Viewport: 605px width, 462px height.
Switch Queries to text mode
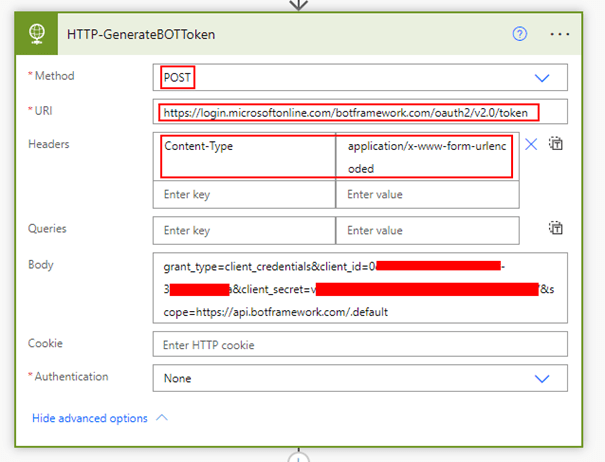pos(556,229)
